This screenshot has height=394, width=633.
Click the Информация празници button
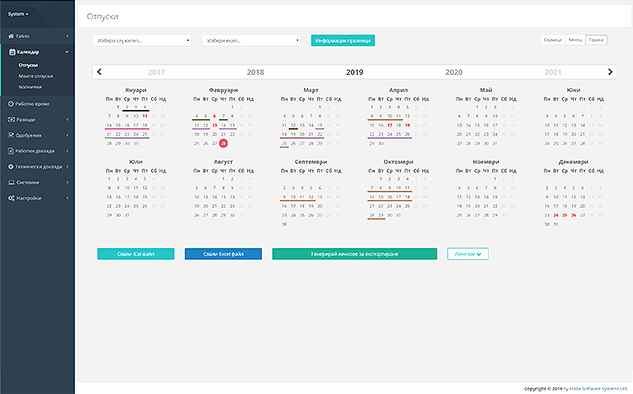pyautogui.click(x=343, y=40)
